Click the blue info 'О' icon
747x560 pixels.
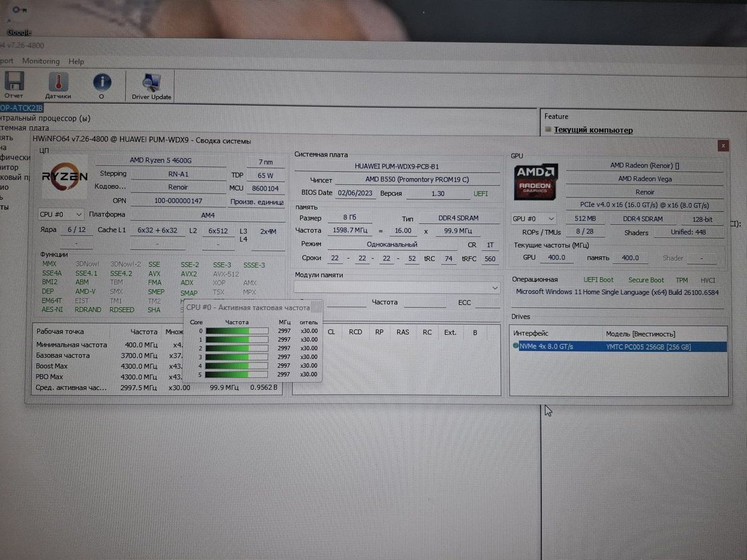click(x=101, y=82)
